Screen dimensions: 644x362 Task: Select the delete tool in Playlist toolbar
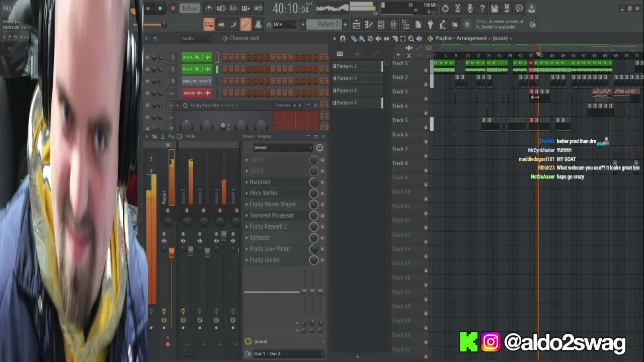tap(370, 39)
